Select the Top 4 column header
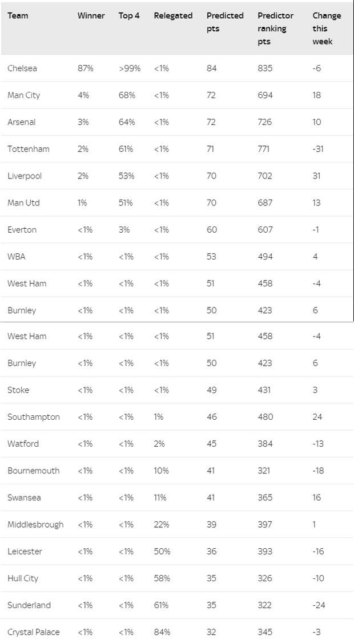This screenshot has height=644, width=354. [129, 15]
